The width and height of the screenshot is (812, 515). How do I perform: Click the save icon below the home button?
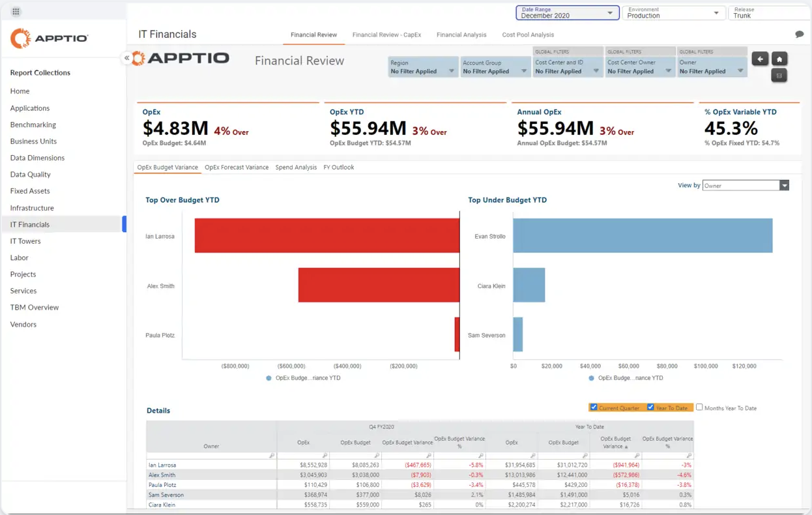click(x=779, y=76)
